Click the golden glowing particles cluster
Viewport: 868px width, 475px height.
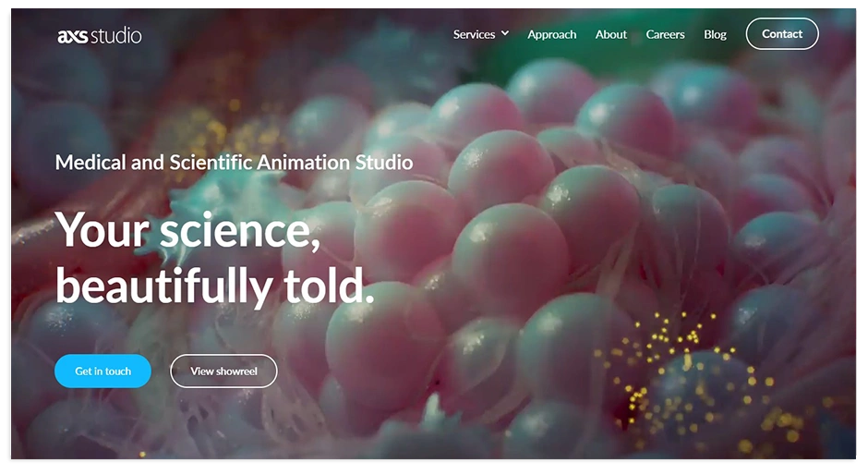point(683,370)
